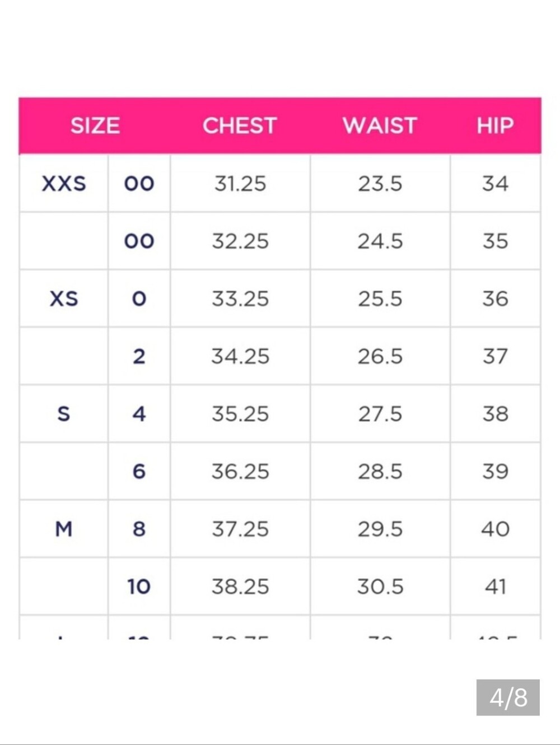The width and height of the screenshot is (560, 745).
Task: Click the SIZE column header
Action: [x=95, y=125]
